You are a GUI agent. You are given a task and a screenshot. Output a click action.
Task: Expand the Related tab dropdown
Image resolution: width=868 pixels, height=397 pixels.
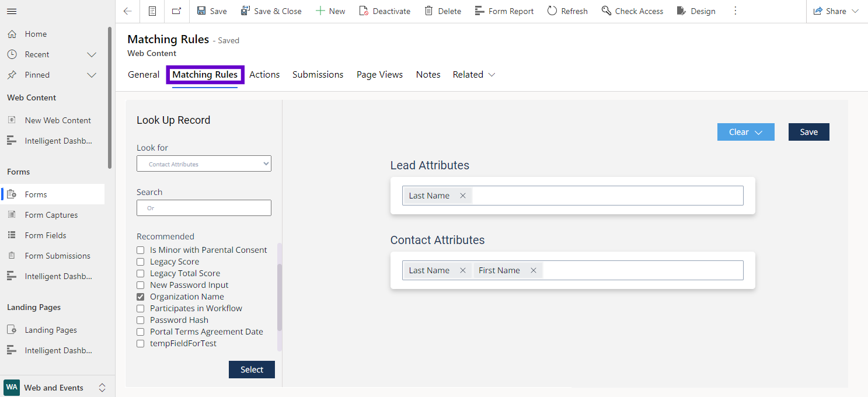[474, 75]
